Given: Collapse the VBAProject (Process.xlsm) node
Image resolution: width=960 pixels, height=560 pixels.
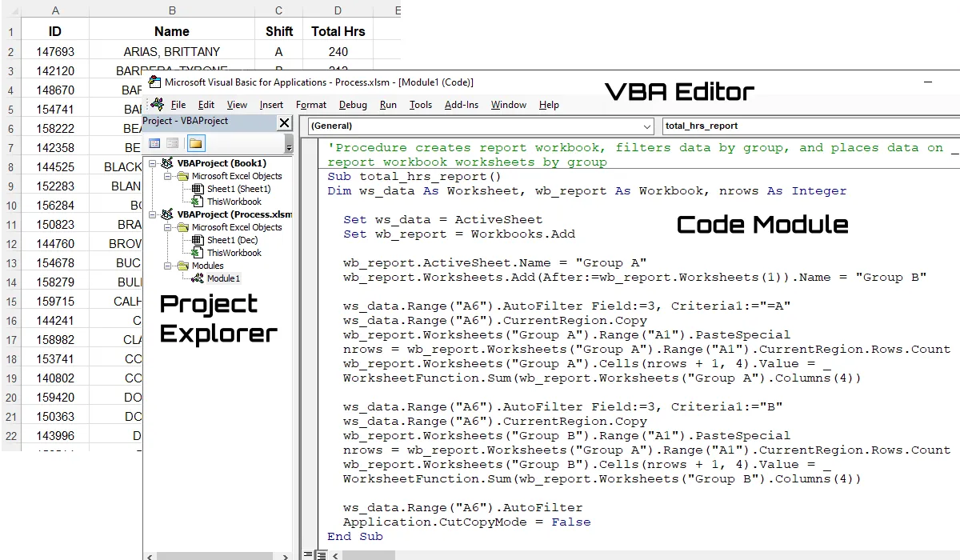Looking at the screenshot, I should [152, 214].
